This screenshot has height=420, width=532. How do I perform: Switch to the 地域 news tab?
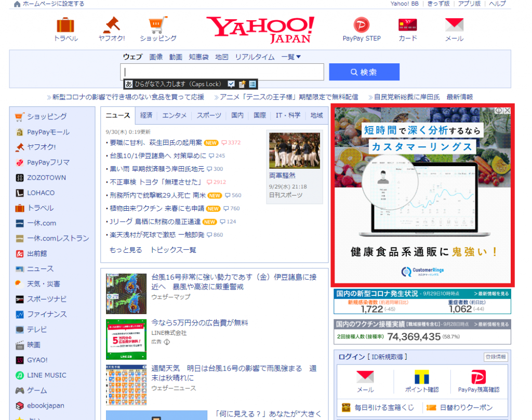(316, 115)
